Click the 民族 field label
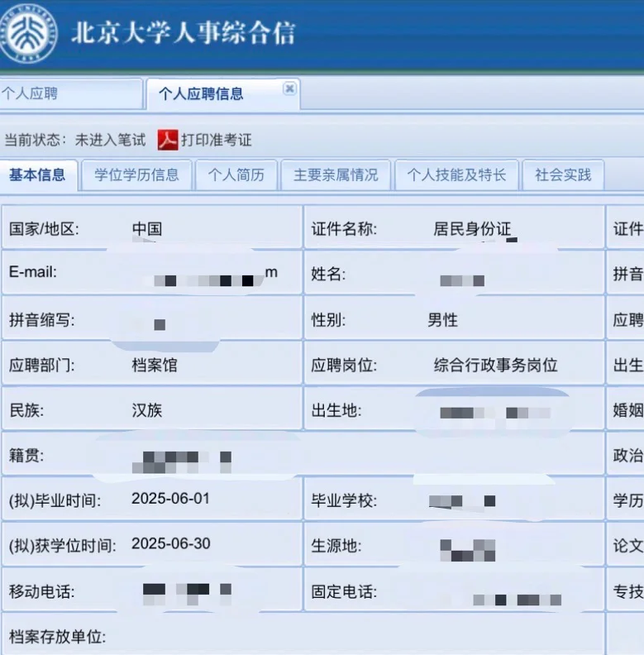 (x=26, y=411)
